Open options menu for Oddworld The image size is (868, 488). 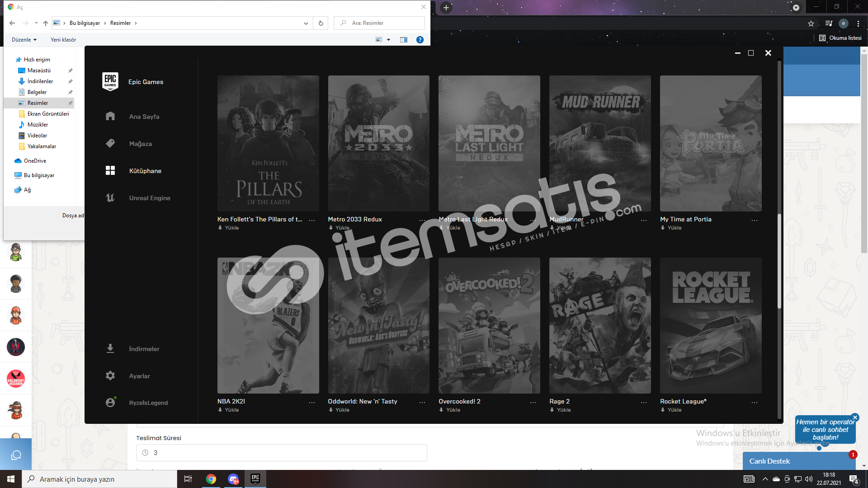coord(422,402)
